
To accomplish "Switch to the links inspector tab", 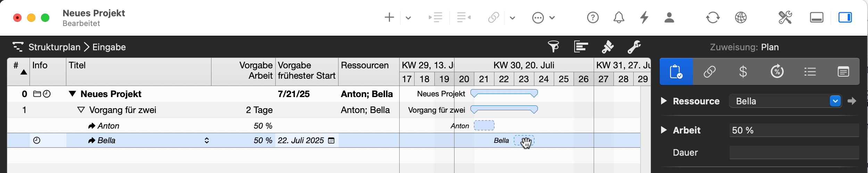I will tap(710, 72).
